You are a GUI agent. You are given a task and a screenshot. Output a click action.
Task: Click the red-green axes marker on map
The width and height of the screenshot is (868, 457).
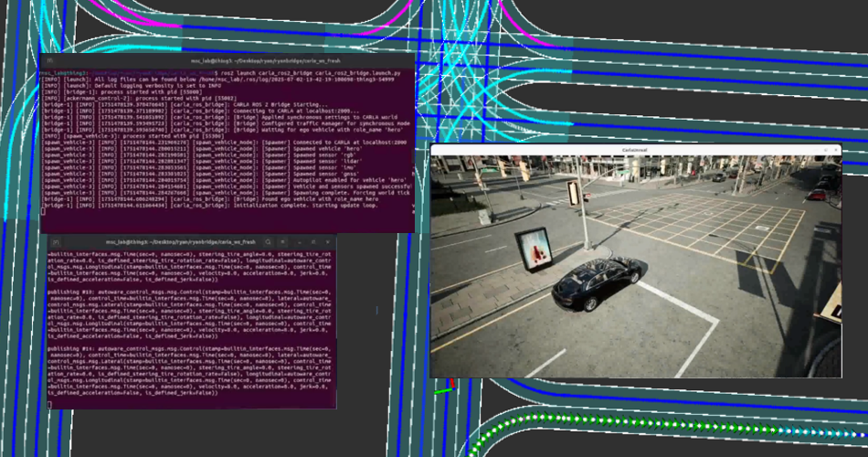pos(443,389)
